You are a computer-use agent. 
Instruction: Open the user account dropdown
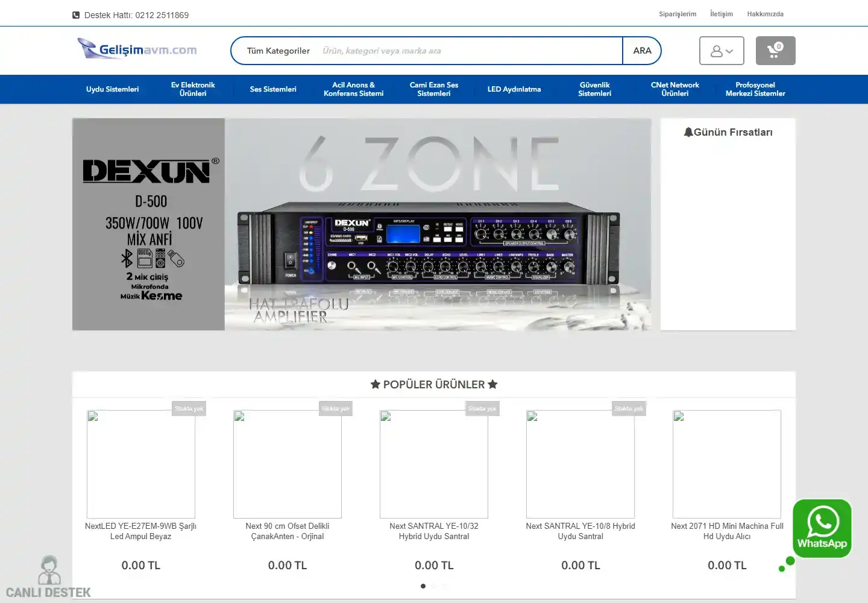(722, 51)
